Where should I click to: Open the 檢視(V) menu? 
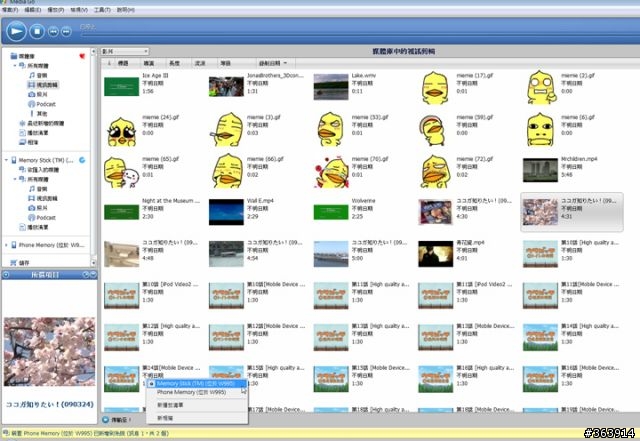[x=79, y=9]
